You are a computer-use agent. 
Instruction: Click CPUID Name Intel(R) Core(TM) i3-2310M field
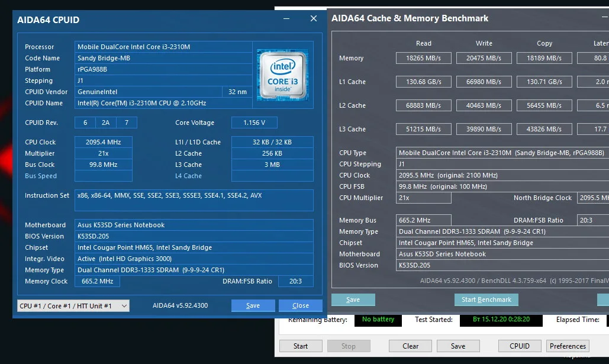[163, 103]
